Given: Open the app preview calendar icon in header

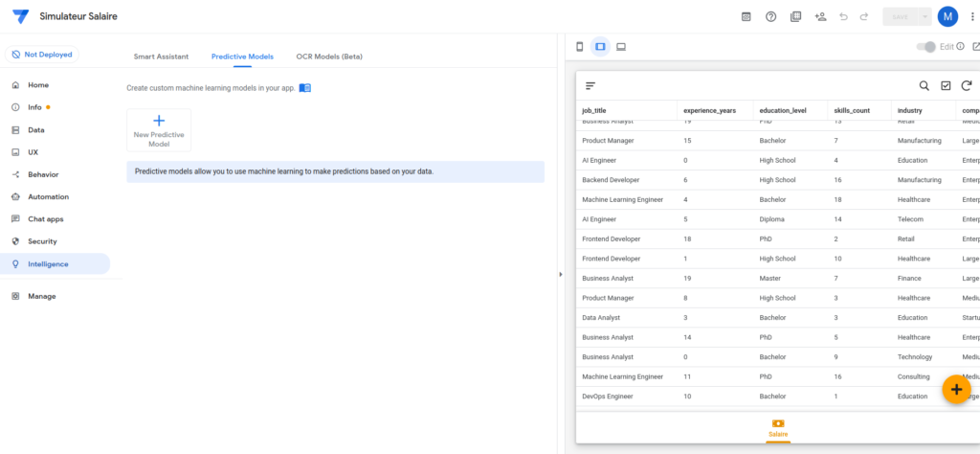Looking at the screenshot, I should point(746,17).
